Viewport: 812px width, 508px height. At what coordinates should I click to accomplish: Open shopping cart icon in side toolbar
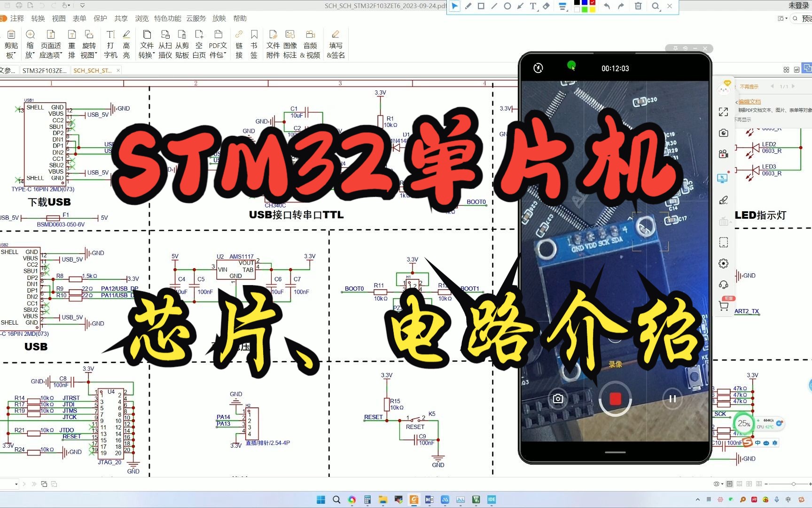pos(724,306)
